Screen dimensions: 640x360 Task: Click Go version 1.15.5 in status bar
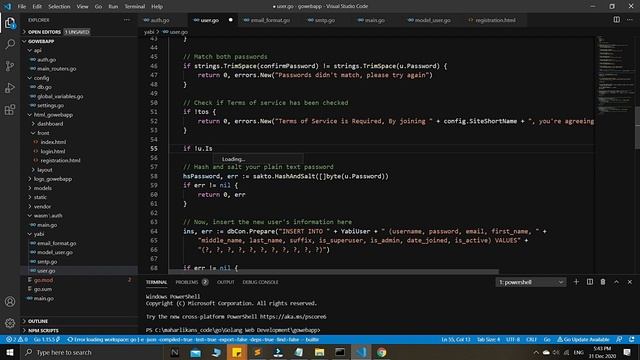[46, 339]
